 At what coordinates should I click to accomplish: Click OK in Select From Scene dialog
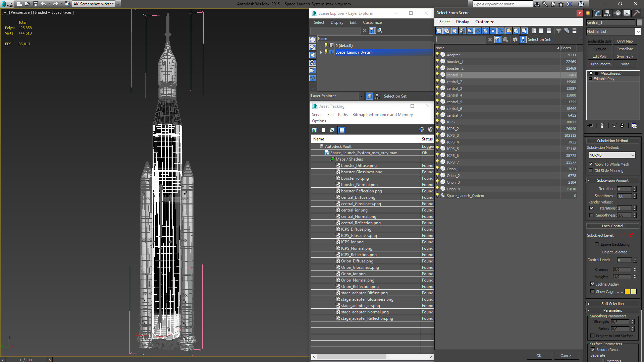[539, 356]
